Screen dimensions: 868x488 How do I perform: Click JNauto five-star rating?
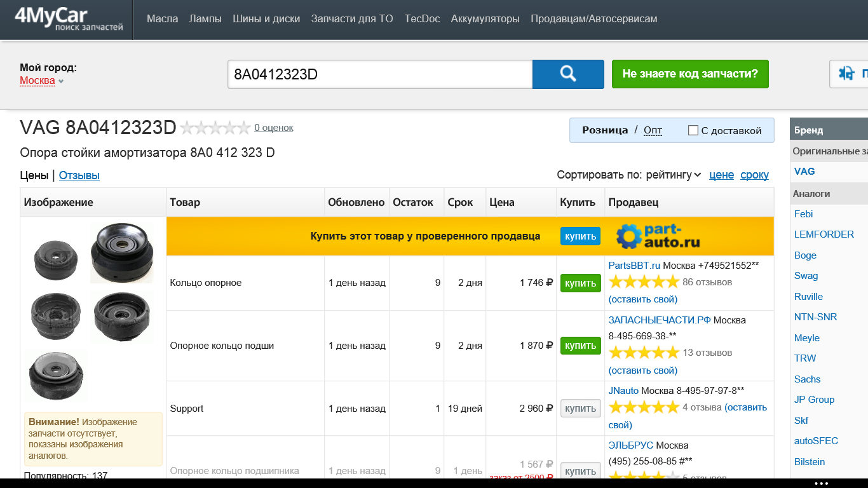pos(644,407)
